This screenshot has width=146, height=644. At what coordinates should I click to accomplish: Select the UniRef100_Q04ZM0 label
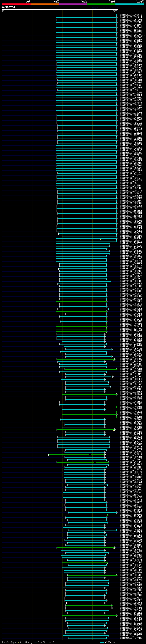pos(131,251)
